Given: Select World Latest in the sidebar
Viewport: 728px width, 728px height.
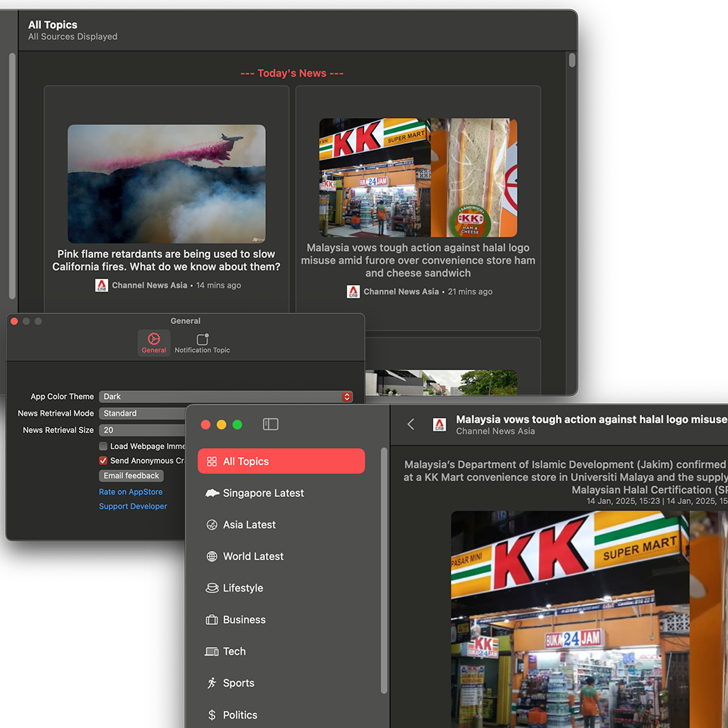Looking at the screenshot, I should point(281,556).
